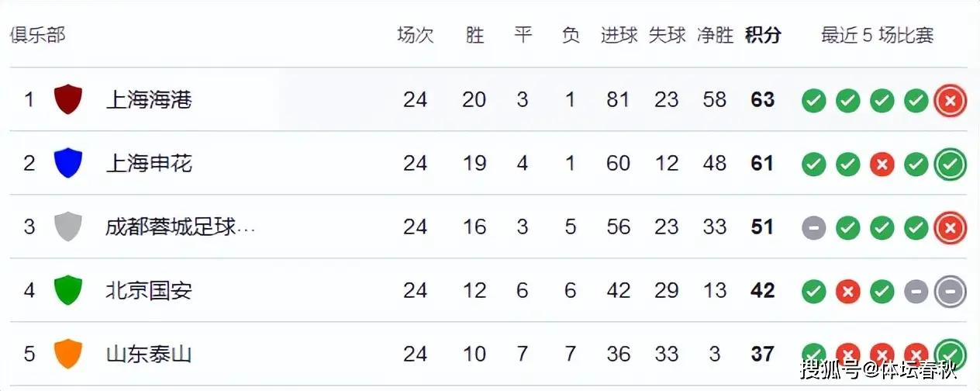Screen dimensions: 980x391
Task: Click the dark red crest of 上海海港
Action: 68,100
